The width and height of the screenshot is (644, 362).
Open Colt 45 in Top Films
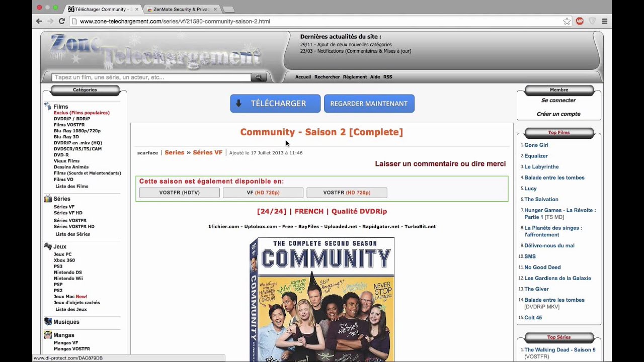point(533,317)
